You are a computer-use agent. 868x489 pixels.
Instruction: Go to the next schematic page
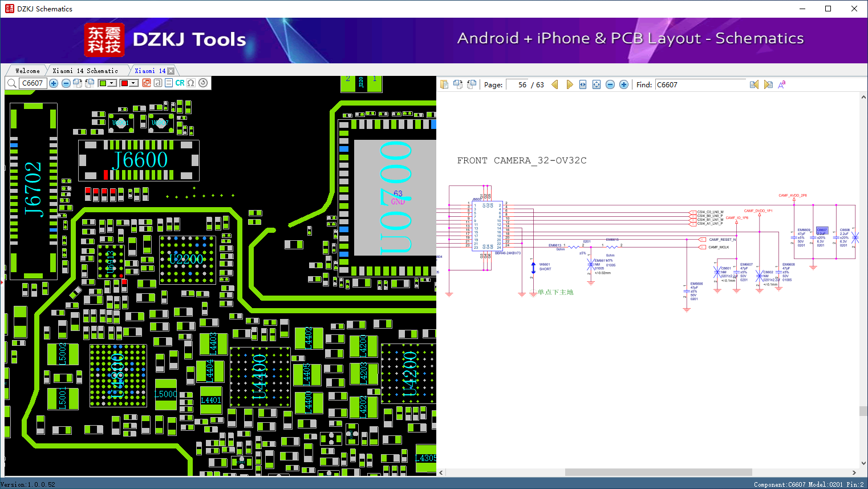[569, 84]
